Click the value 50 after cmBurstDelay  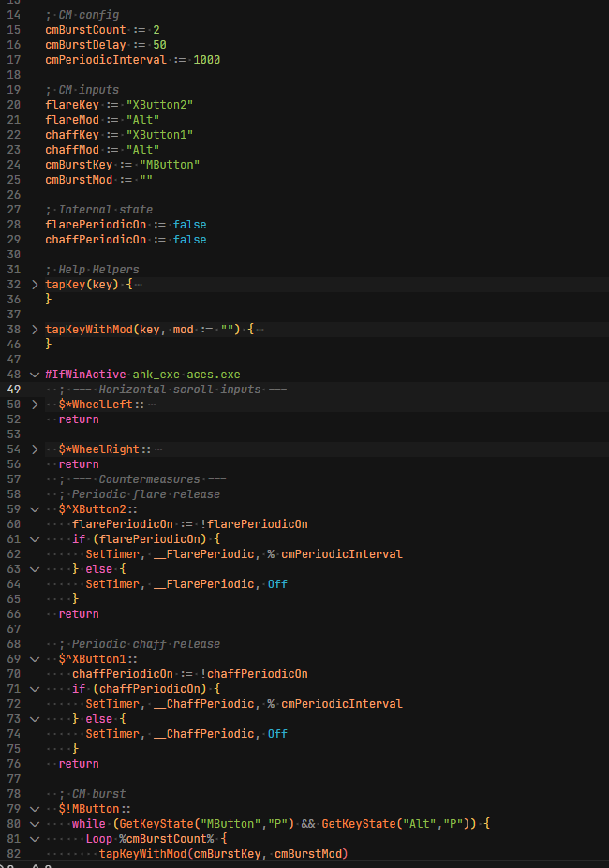point(159,45)
